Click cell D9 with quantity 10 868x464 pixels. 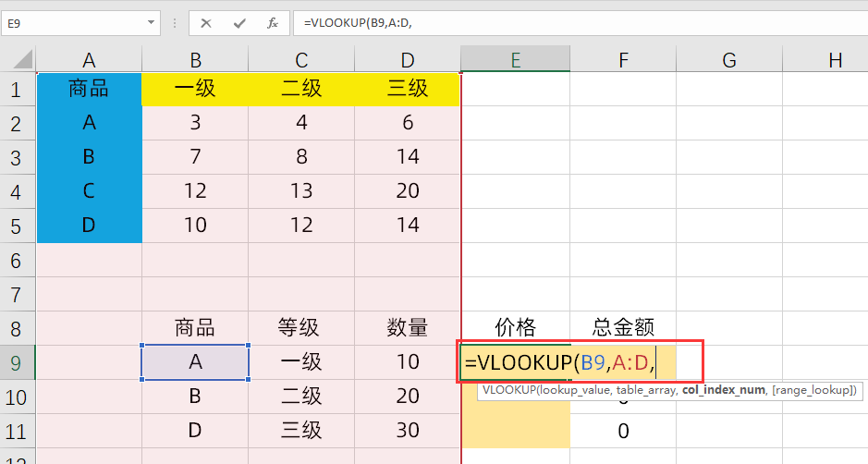click(408, 362)
